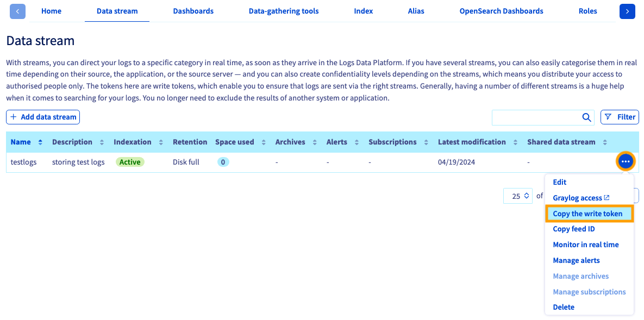This screenshot has width=644, height=320.
Task: Open the three-dot actions menu for testlogs
Action: pos(626,162)
